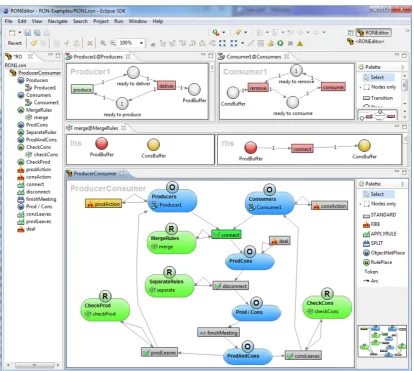Click the Producers blue place node
The height and width of the screenshot is (371, 414).
[x=172, y=201]
